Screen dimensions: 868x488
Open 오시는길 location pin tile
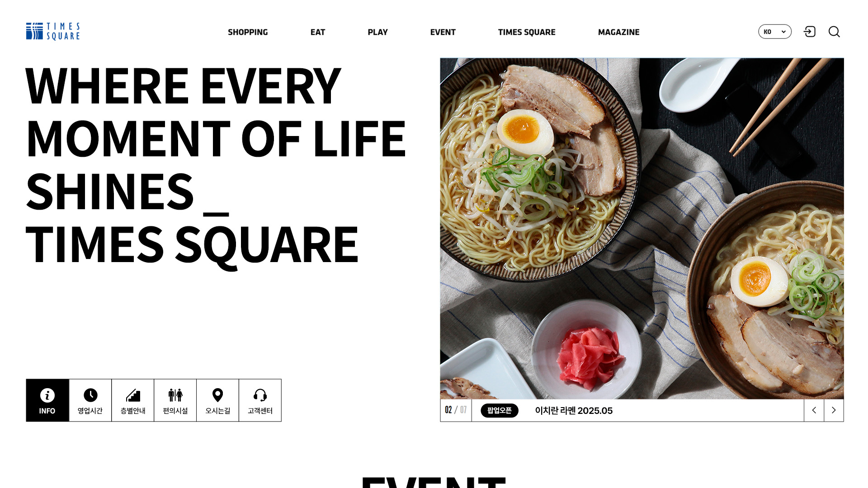(x=218, y=400)
